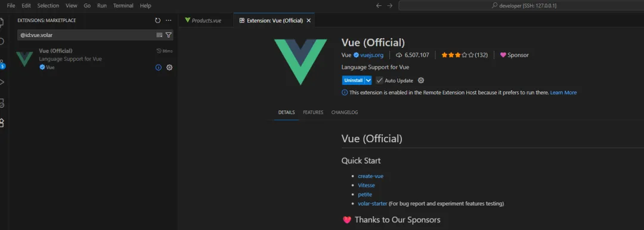The width and height of the screenshot is (644, 230).
Task: Click the large Vue logo on details page
Action: pyautogui.click(x=301, y=62)
